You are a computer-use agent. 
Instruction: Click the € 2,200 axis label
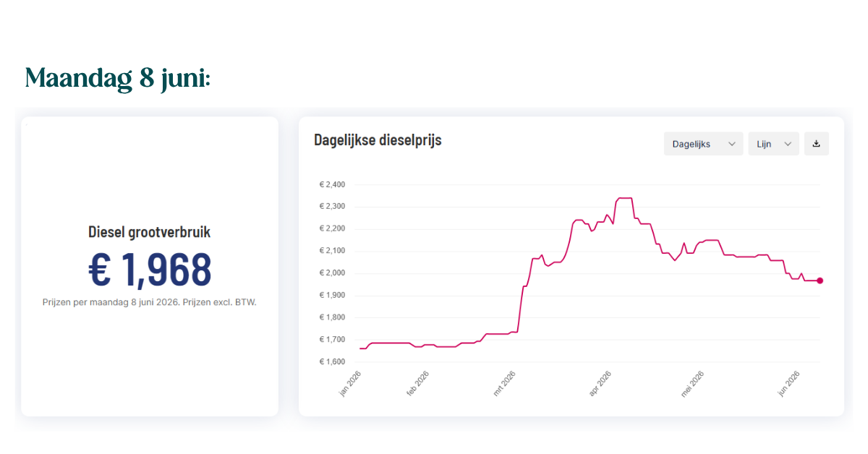[x=332, y=228]
